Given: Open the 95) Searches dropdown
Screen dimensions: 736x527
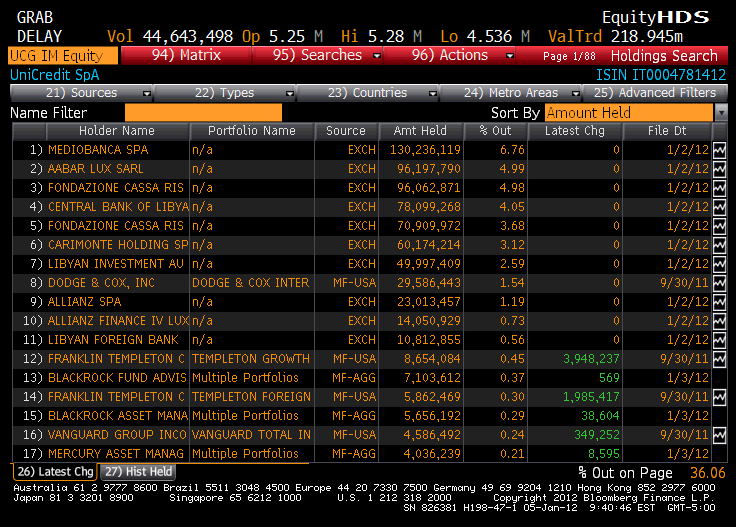Looking at the screenshot, I should pos(376,55).
